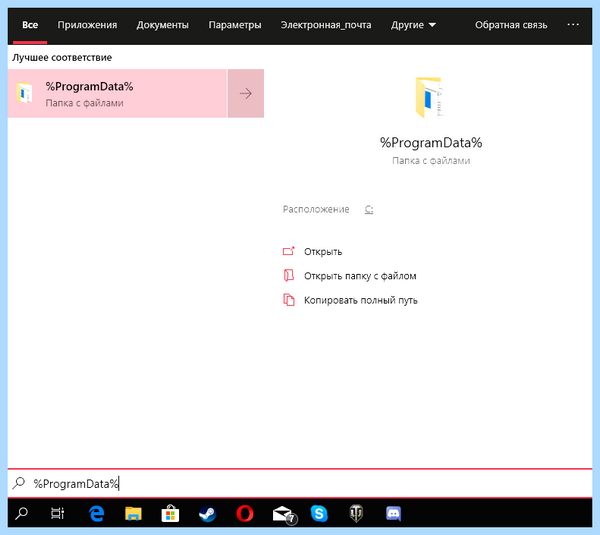This screenshot has height=535, width=600.
Task: Click the %ProgramData% title in preview pane
Action: [x=431, y=143]
